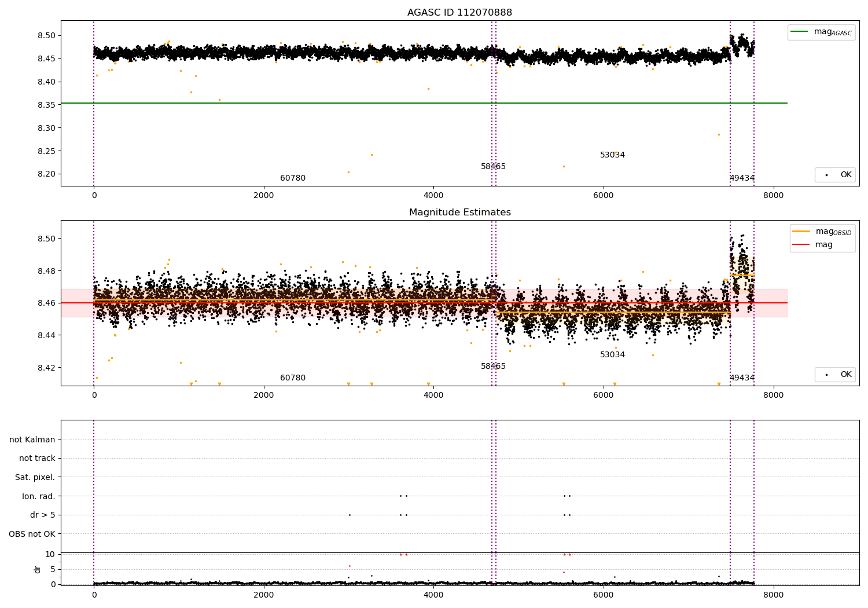Select the red 'mag' legend entry
This screenshot has height=608, width=868.
(813, 245)
